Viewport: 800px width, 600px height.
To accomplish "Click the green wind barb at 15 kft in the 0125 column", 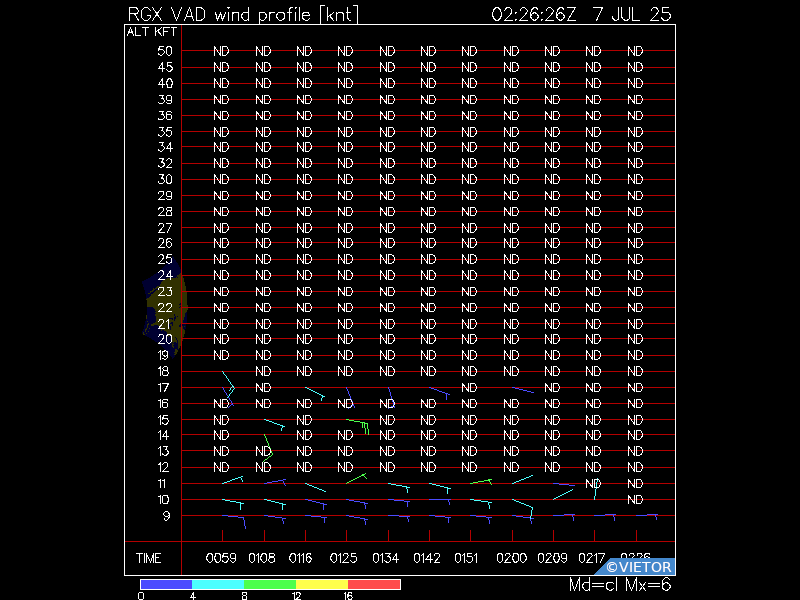I will pyautogui.click(x=358, y=427).
